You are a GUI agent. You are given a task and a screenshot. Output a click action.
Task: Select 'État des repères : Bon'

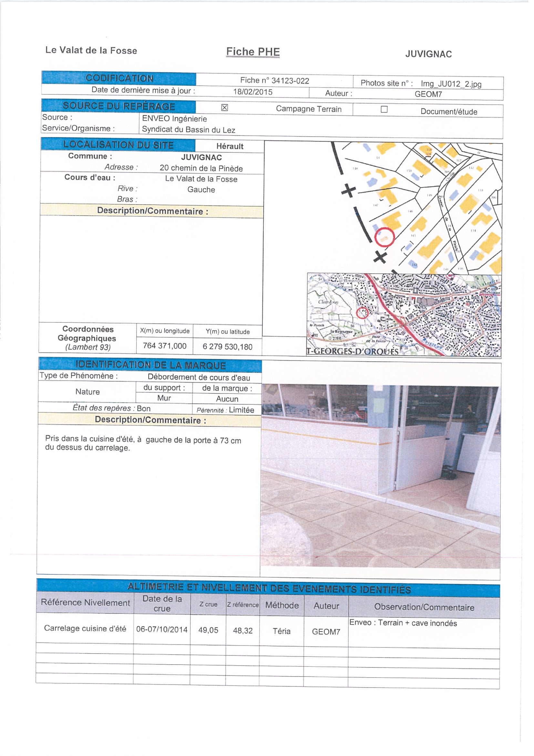pos(111,408)
